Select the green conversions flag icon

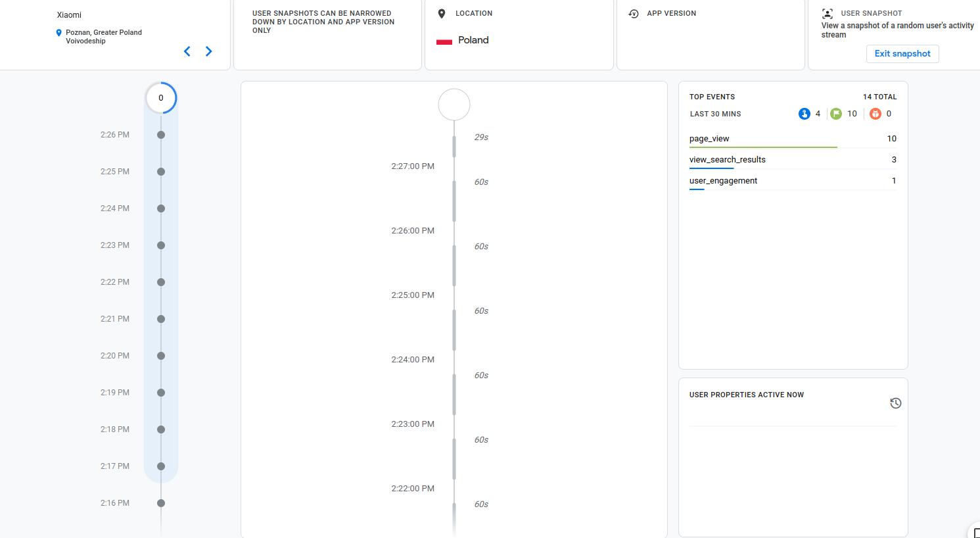835,113
